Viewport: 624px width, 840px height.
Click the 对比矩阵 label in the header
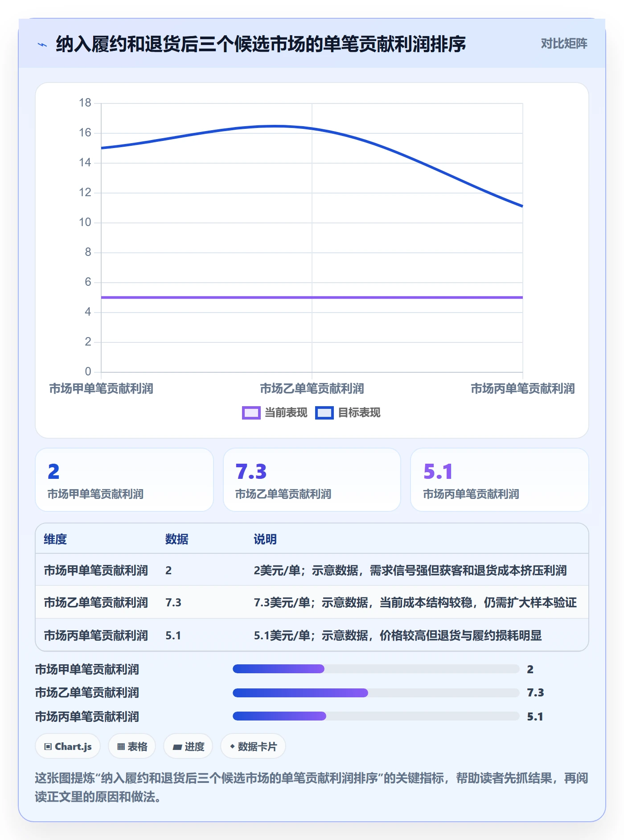564,43
